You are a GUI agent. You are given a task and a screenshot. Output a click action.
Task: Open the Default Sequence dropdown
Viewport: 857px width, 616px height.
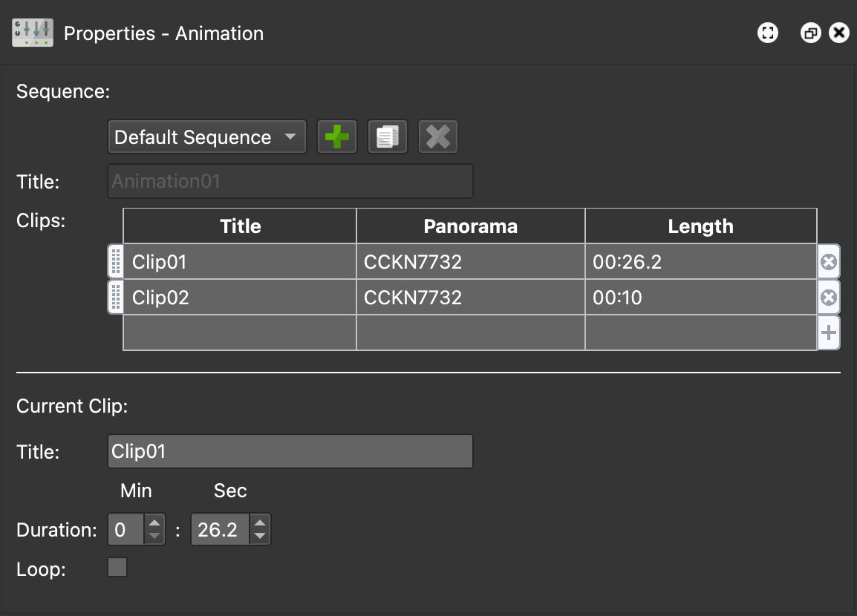point(206,137)
